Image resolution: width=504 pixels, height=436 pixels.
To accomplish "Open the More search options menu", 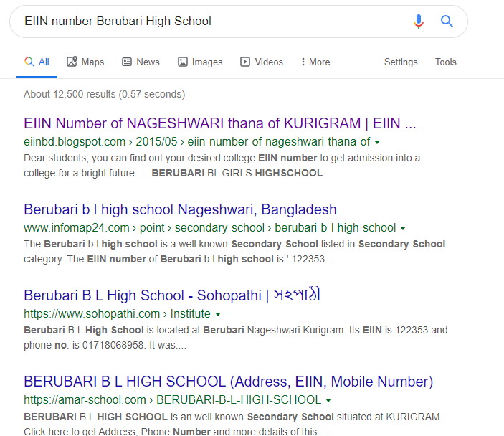I will coord(315,62).
